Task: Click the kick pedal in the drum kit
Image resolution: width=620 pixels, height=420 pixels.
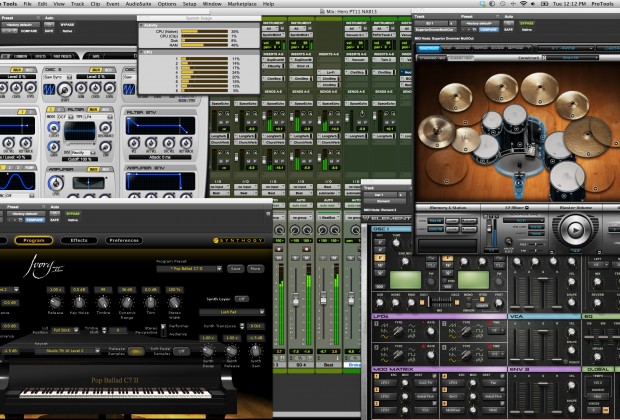Action: click(x=518, y=186)
